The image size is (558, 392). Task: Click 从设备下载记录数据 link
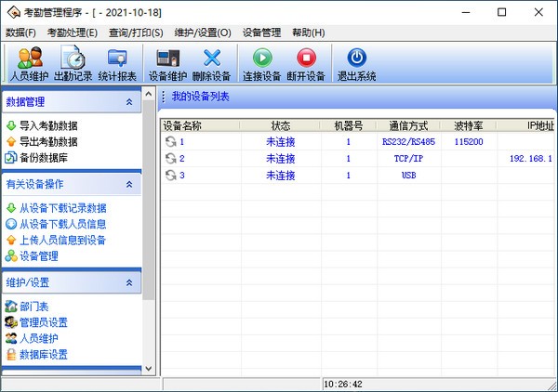(x=62, y=208)
